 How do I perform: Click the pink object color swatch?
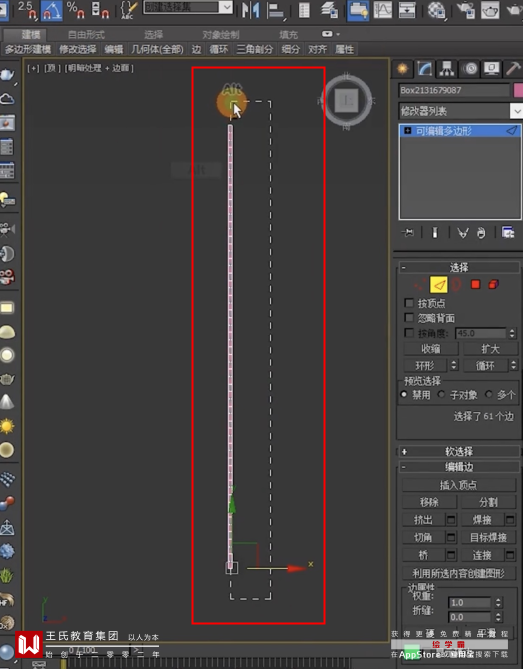click(x=518, y=90)
